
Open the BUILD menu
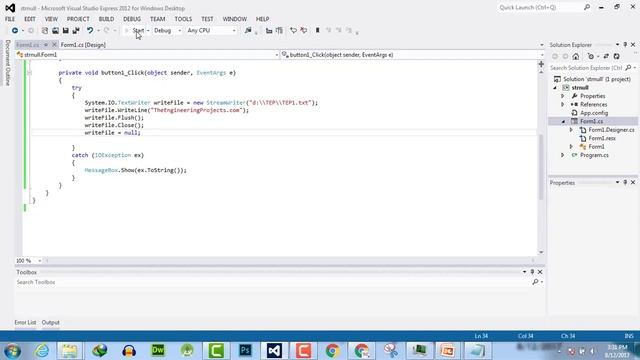[106, 19]
